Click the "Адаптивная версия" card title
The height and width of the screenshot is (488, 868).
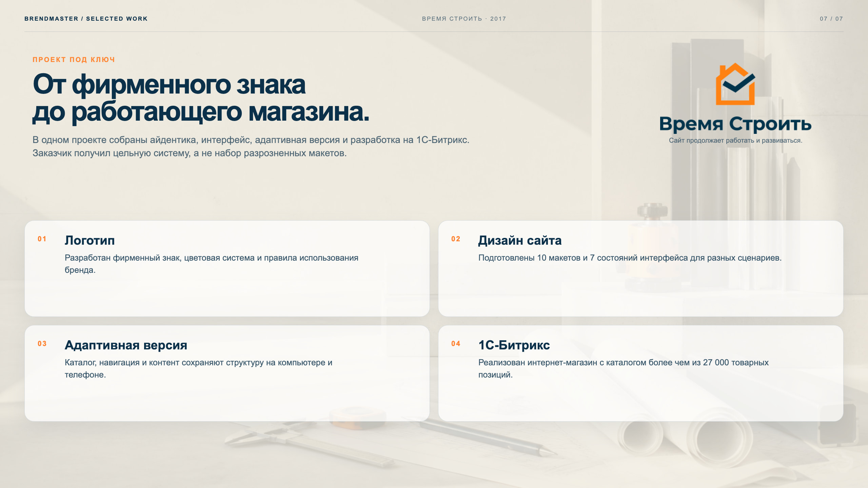(126, 345)
